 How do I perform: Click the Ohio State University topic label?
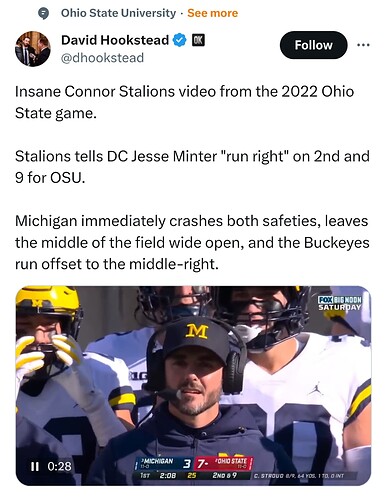[x=118, y=13]
